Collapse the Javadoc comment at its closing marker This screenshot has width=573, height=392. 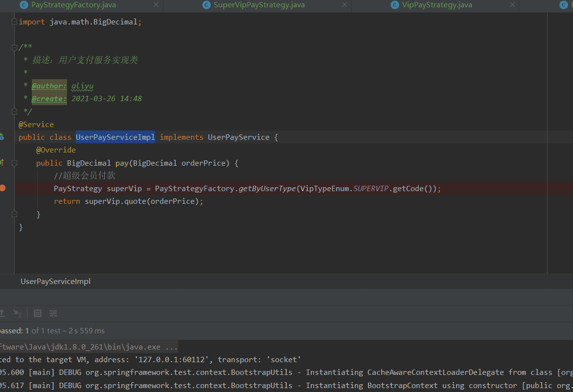[14, 111]
